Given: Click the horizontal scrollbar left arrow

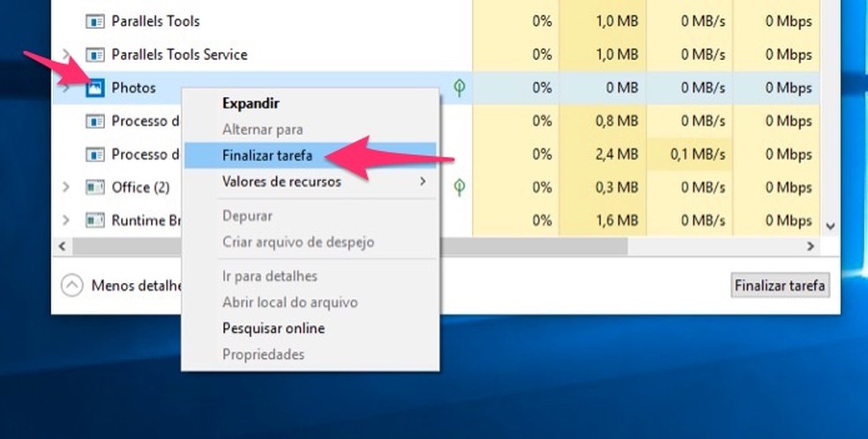Looking at the screenshot, I should (62, 247).
